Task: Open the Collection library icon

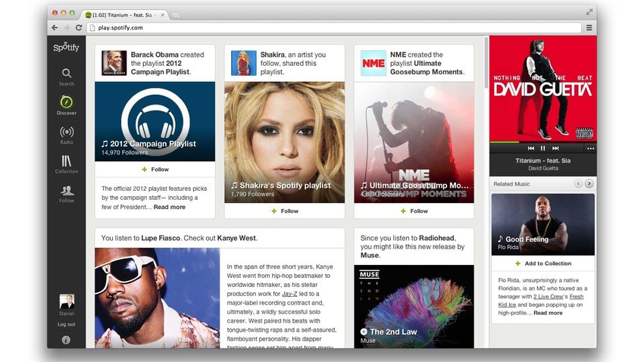Action: pyautogui.click(x=66, y=164)
